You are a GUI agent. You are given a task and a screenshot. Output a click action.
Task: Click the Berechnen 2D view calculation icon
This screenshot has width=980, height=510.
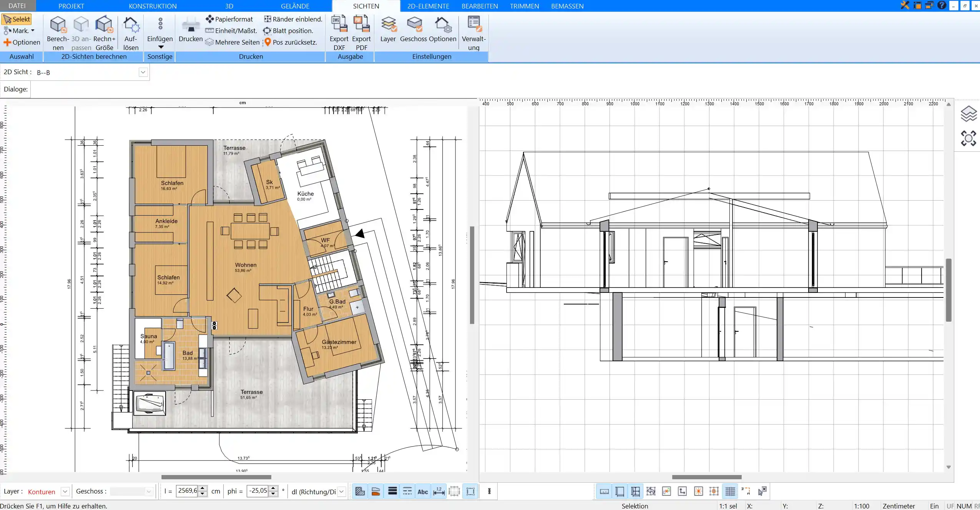[58, 25]
